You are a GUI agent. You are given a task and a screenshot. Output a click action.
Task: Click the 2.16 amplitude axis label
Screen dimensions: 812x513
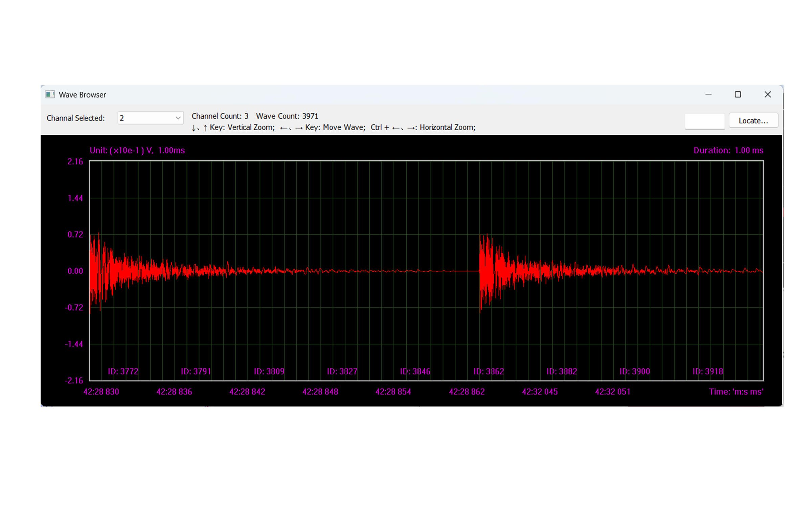coord(75,161)
